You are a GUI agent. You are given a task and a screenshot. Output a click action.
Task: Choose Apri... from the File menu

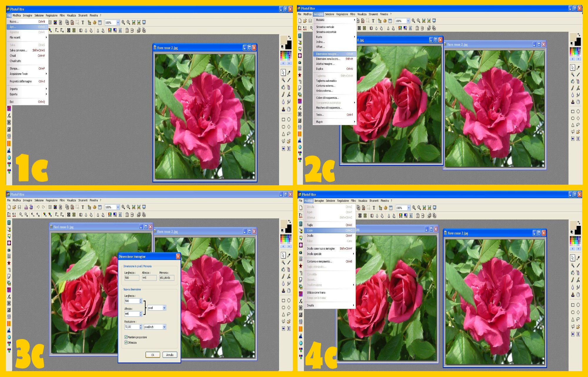[x=13, y=27]
